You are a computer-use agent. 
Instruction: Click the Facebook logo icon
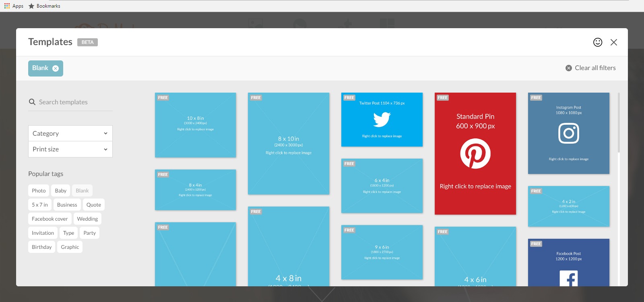tap(569, 278)
